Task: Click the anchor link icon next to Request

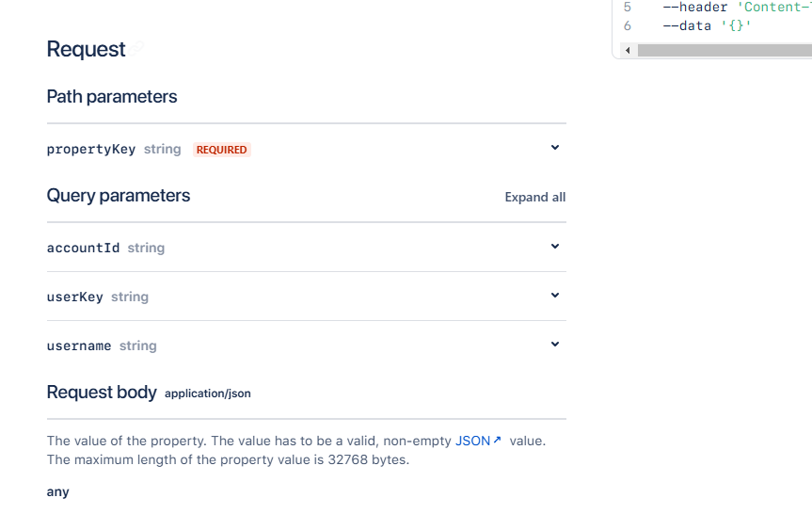Action: point(137,49)
